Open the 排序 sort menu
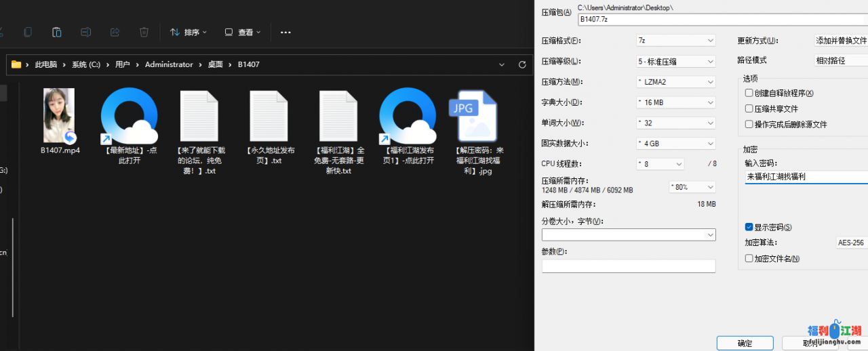The image size is (868, 351). click(189, 32)
